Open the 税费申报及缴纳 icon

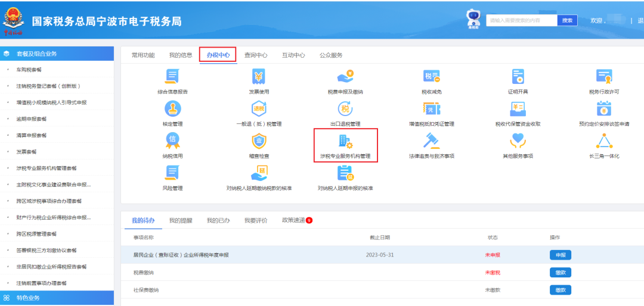click(x=345, y=77)
